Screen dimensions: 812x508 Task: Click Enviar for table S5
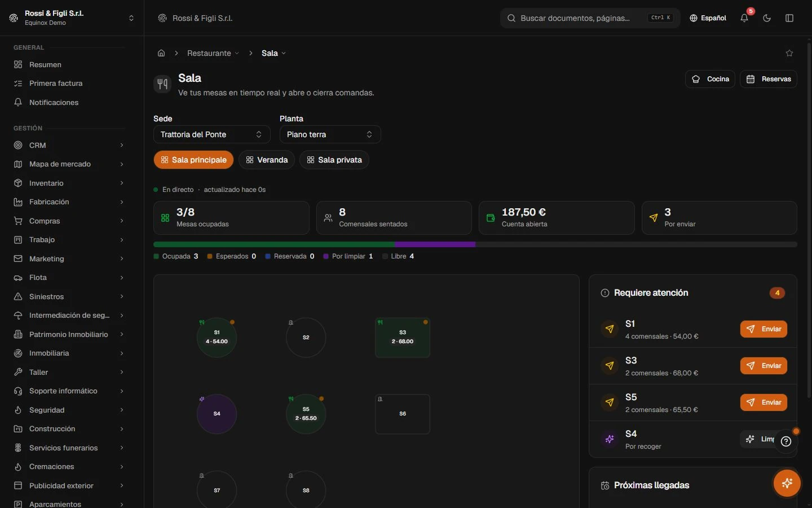click(x=764, y=402)
